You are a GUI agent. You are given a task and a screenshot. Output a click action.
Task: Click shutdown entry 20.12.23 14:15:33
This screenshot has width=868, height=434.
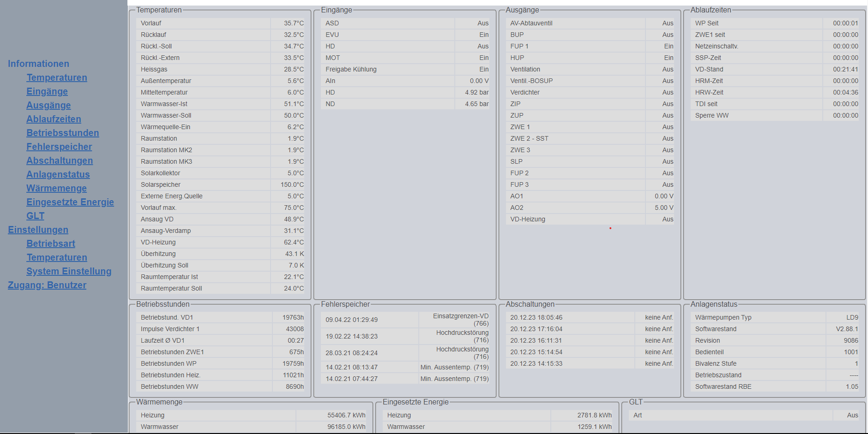(x=536, y=363)
